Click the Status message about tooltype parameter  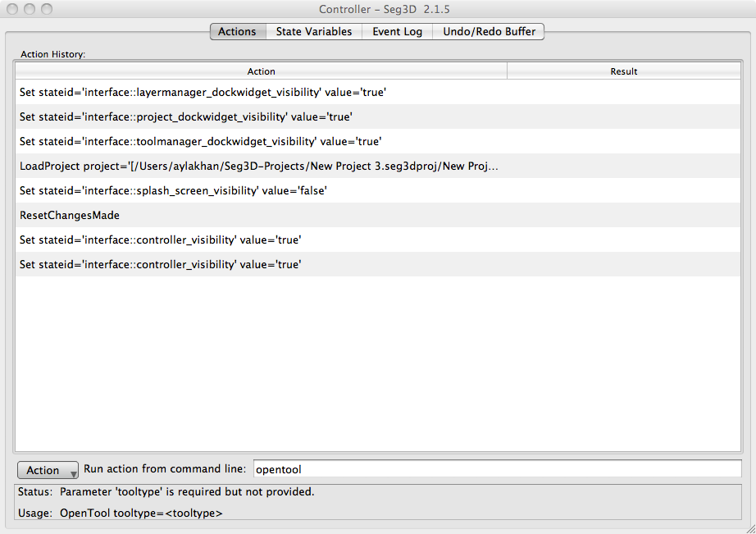187,492
